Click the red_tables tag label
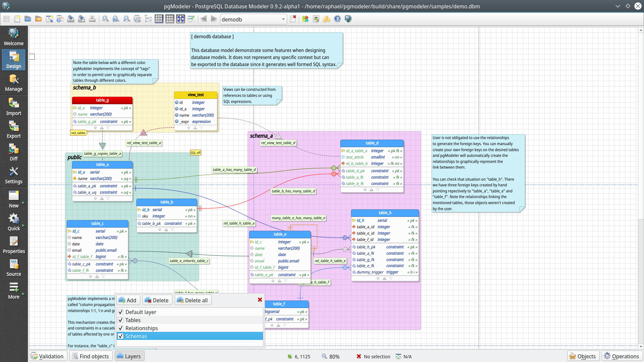 (x=78, y=133)
